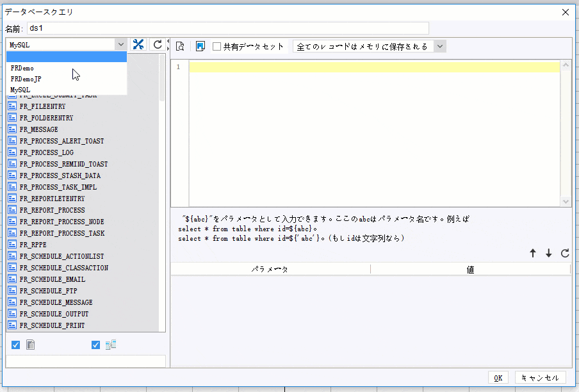Select FR_REPORT_PROCESS_NODE table
579x392 pixels.
[x=61, y=222]
